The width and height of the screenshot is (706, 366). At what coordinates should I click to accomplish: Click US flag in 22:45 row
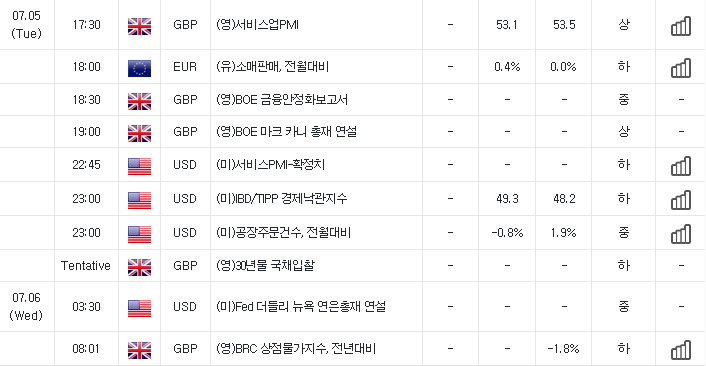139,166
